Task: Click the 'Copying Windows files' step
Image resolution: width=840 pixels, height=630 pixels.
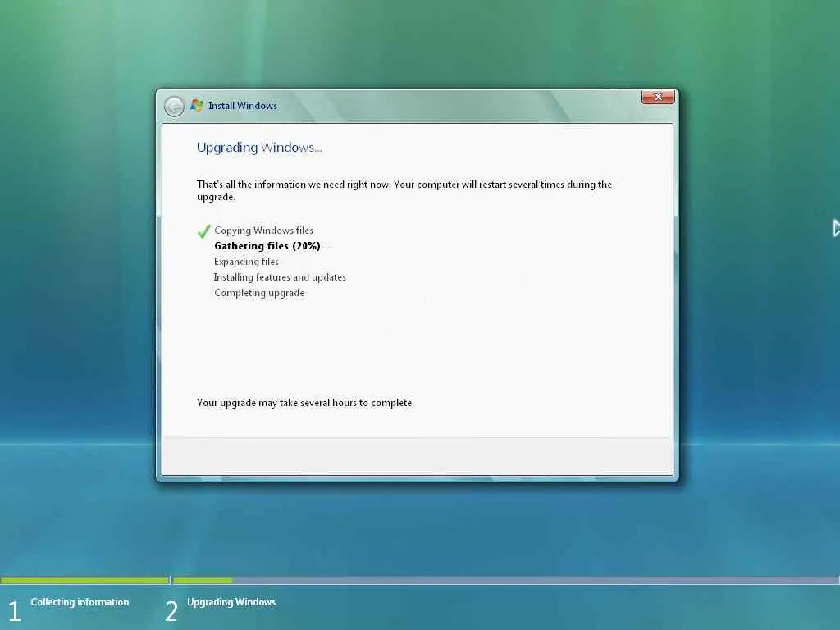Action: [263, 231]
